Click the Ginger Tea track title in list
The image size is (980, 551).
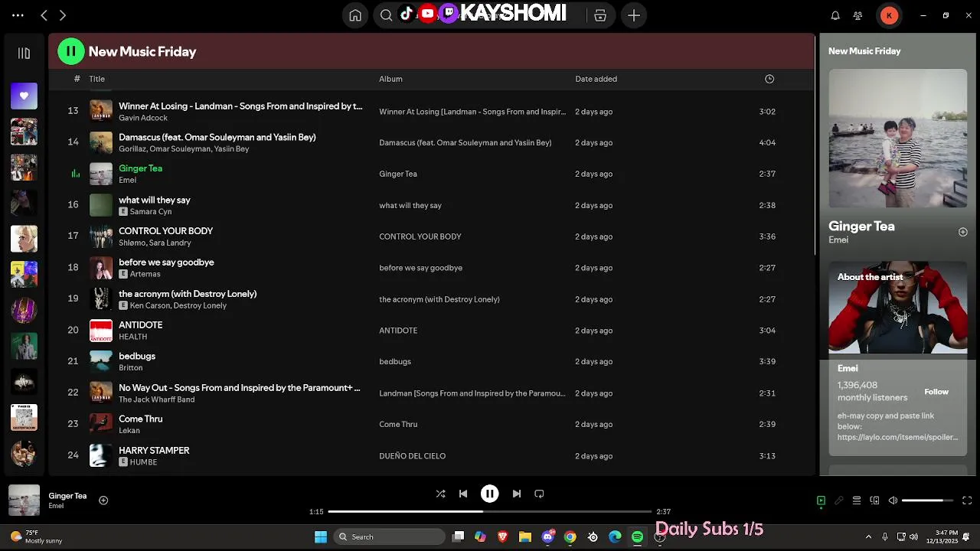pos(140,168)
